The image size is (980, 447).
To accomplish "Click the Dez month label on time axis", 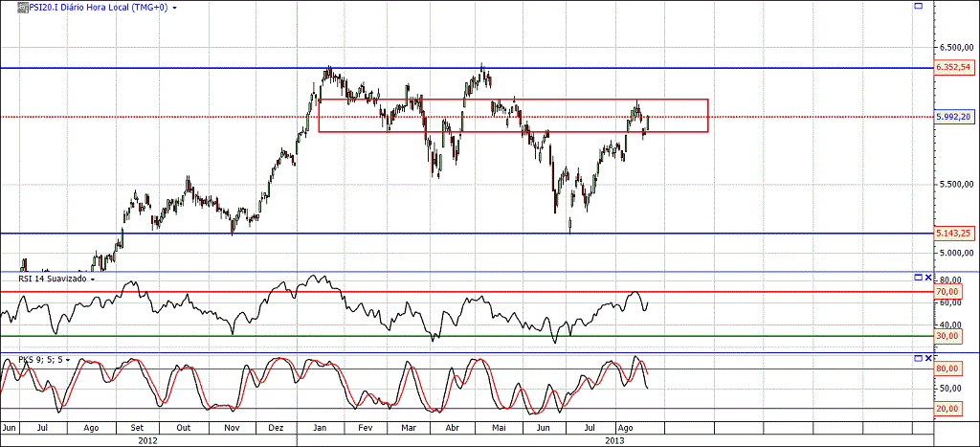I will [276, 429].
